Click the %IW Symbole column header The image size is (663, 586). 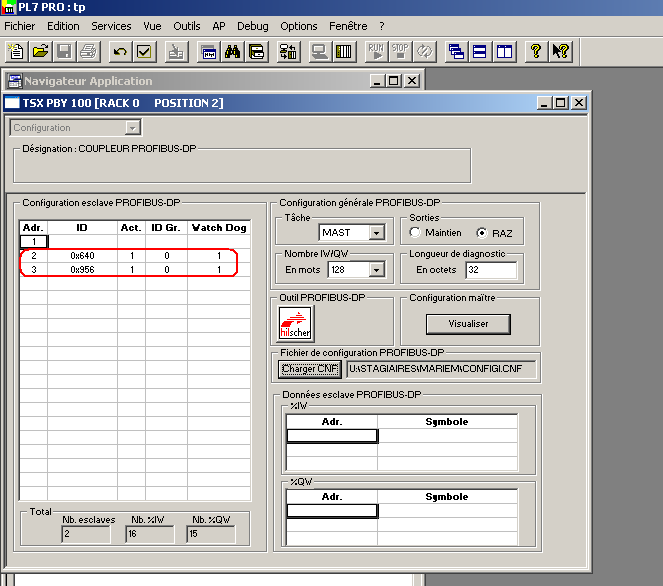pos(447,422)
